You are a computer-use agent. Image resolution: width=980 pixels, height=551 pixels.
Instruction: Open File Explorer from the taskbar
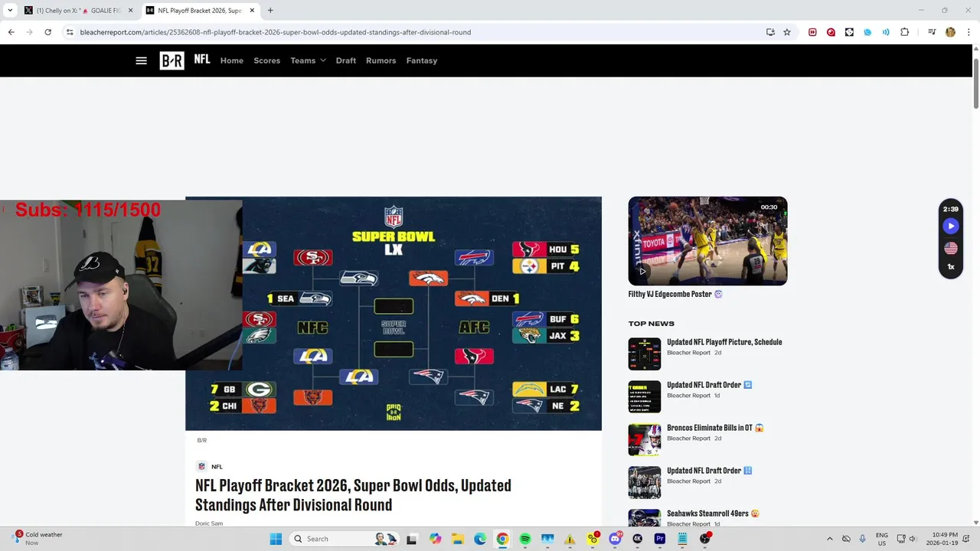pyautogui.click(x=457, y=539)
